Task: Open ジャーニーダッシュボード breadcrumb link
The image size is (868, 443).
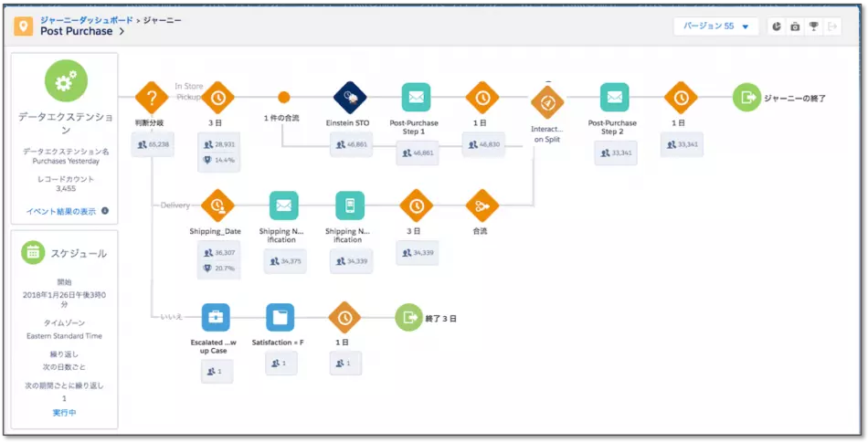Action: point(87,20)
